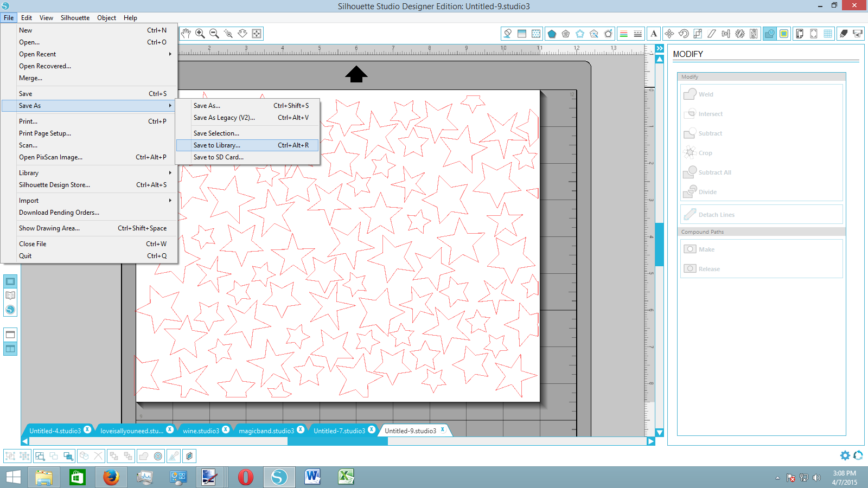The image size is (868, 488).
Task: Toggle the Offset window icon
Action: click(x=784, y=34)
